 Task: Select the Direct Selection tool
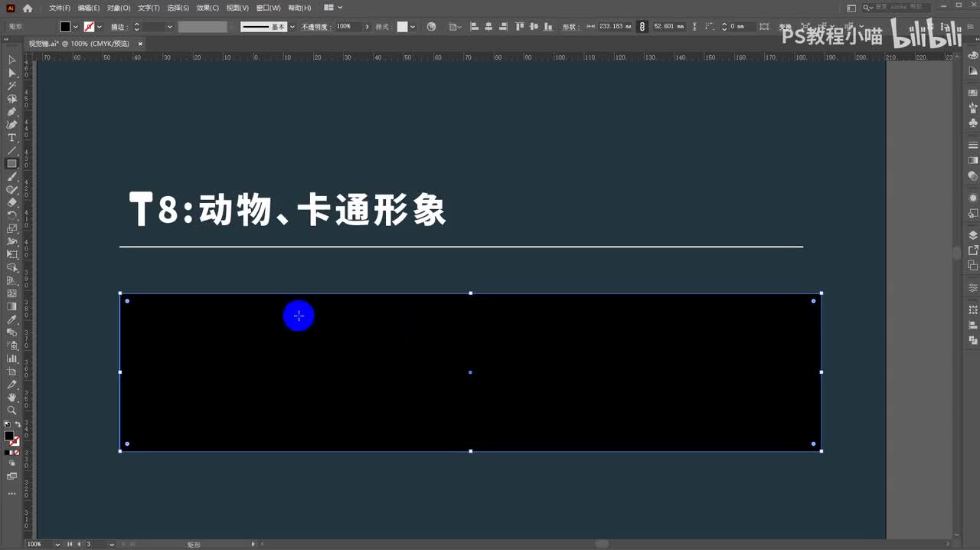click(11, 73)
